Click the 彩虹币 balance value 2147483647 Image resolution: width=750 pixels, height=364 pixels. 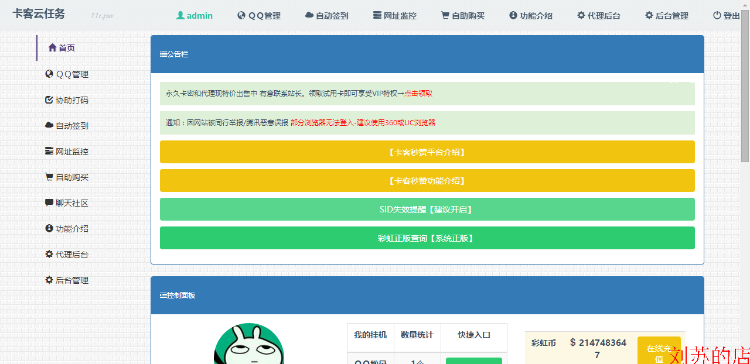[599, 349]
